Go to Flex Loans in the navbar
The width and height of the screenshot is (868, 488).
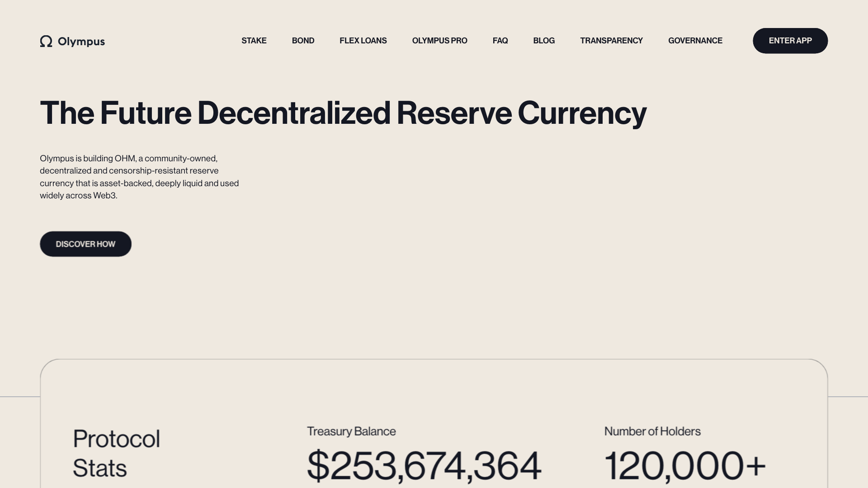click(363, 41)
